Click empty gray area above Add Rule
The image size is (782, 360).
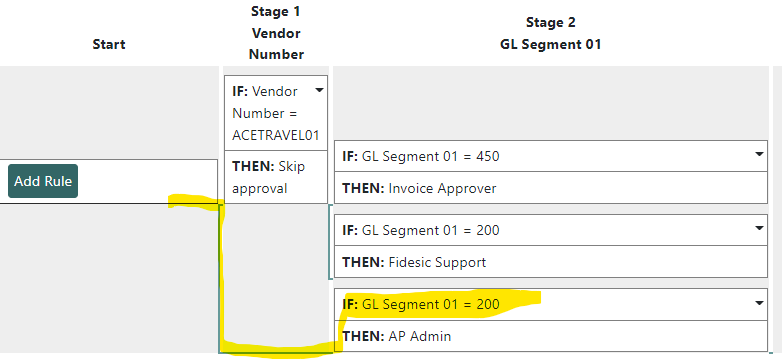pyautogui.click(x=109, y=112)
